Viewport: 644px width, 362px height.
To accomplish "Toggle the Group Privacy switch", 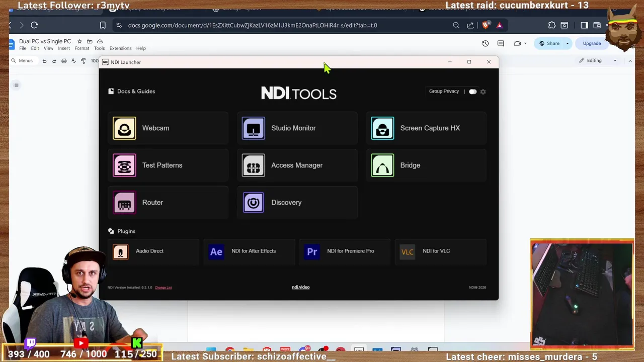I will pos(472,92).
